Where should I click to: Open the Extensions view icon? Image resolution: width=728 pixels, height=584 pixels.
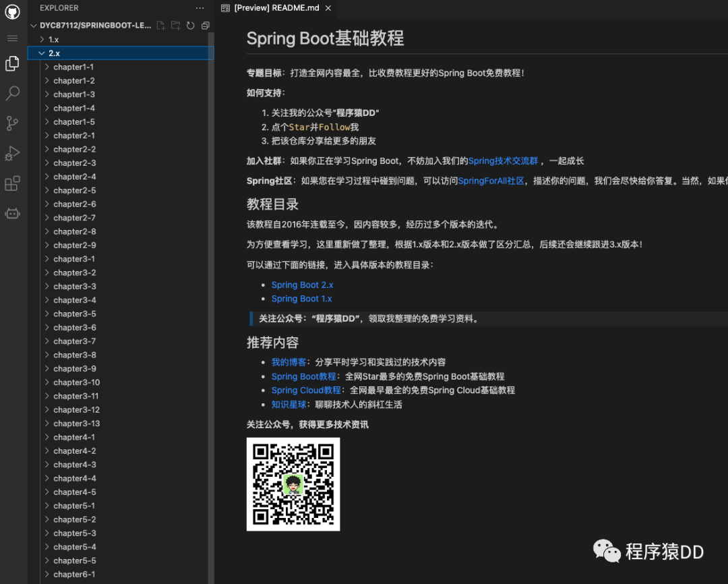(13, 183)
